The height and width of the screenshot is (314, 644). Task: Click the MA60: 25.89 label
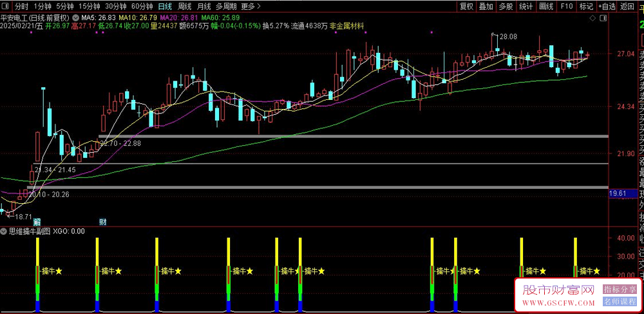[x=221, y=18]
